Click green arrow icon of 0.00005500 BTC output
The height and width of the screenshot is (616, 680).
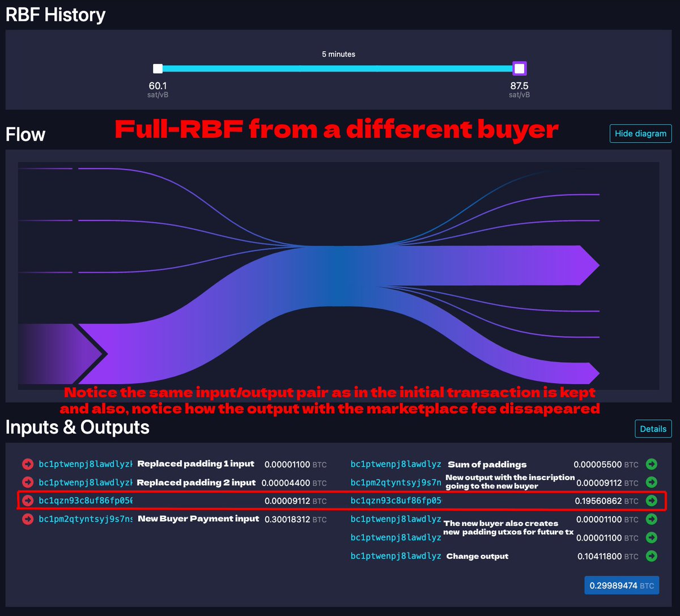(x=652, y=464)
